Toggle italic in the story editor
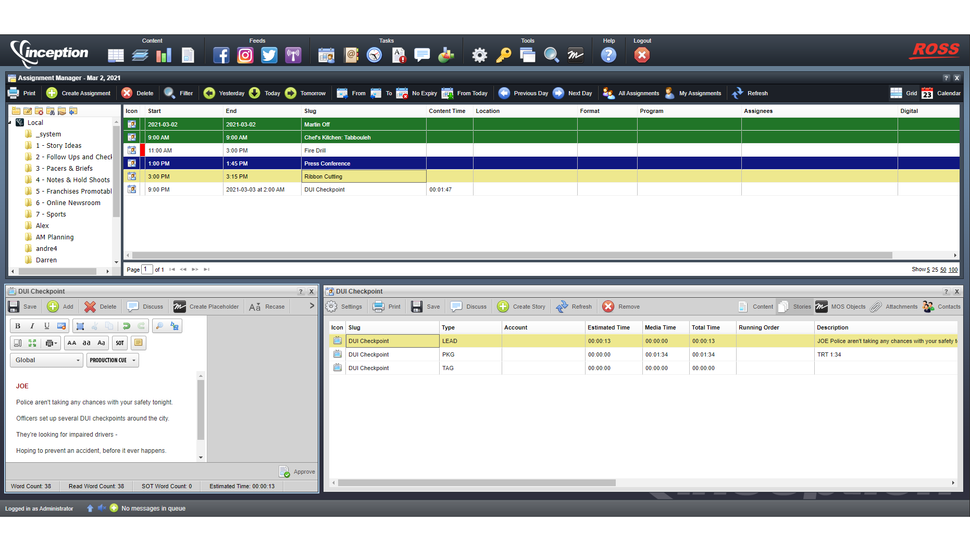The width and height of the screenshot is (970, 546). tap(32, 326)
